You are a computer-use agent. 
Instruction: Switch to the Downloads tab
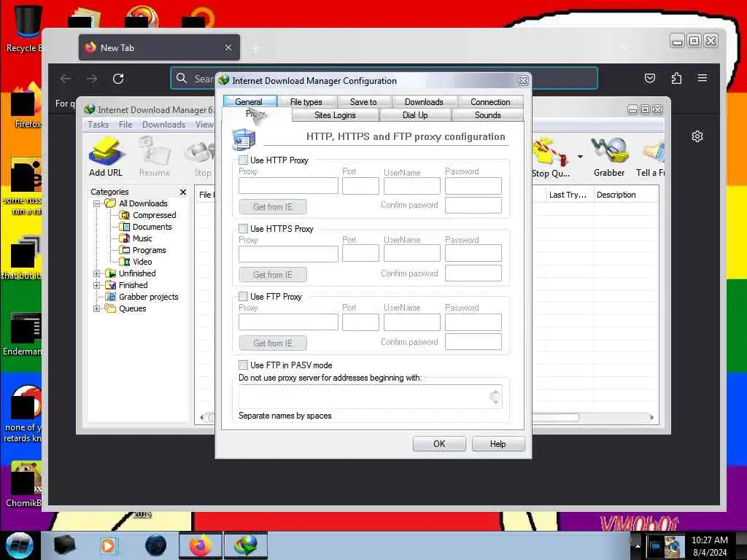424,102
